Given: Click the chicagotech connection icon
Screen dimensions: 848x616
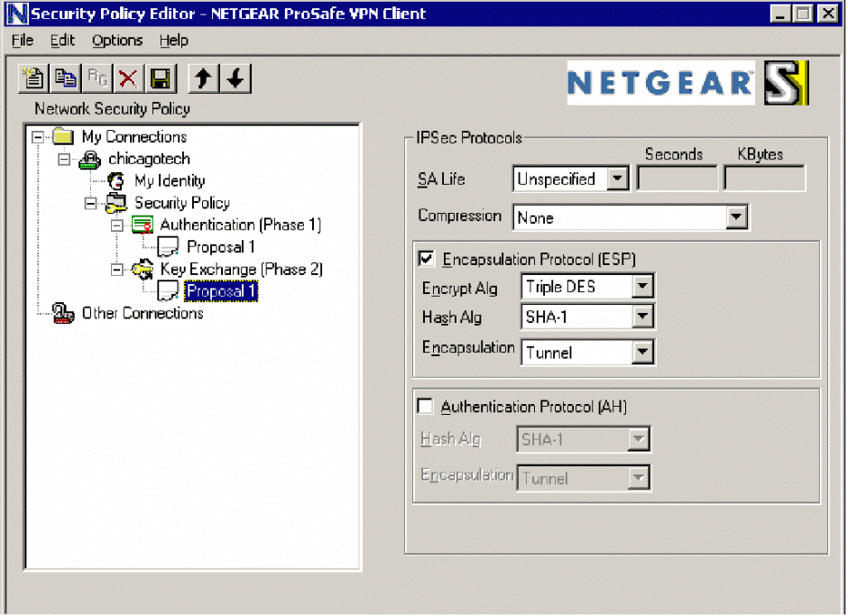Looking at the screenshot, I should (x=90, y=159).
